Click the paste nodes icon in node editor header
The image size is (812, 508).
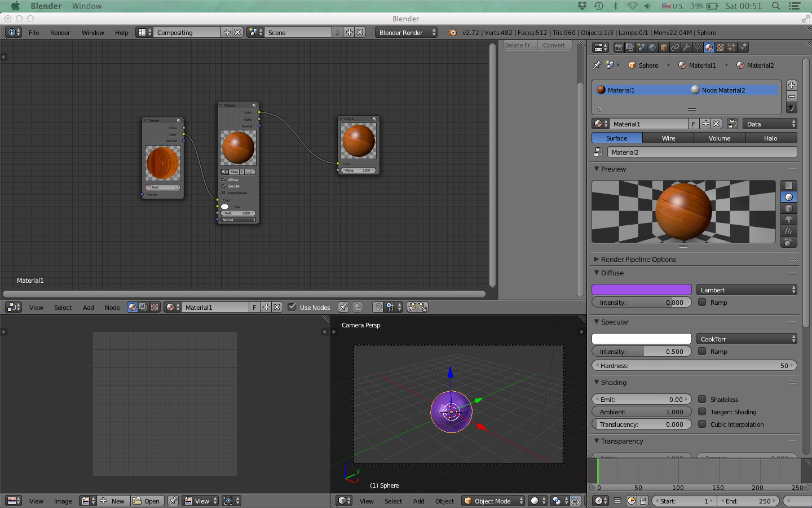422,307
